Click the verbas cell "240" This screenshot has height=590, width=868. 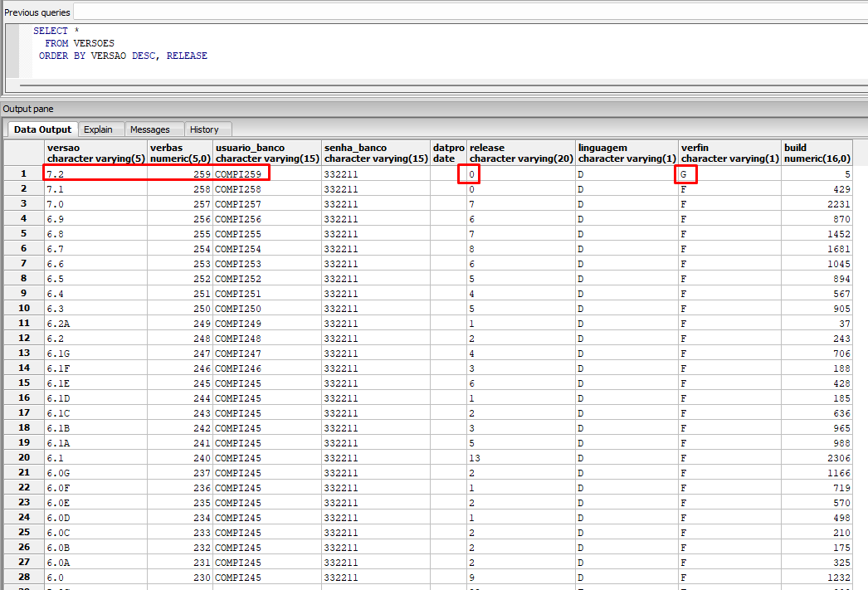point(180,458)
